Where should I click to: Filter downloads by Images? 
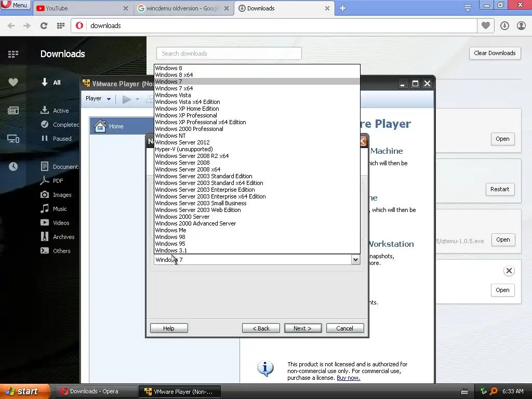click(56, 195)
